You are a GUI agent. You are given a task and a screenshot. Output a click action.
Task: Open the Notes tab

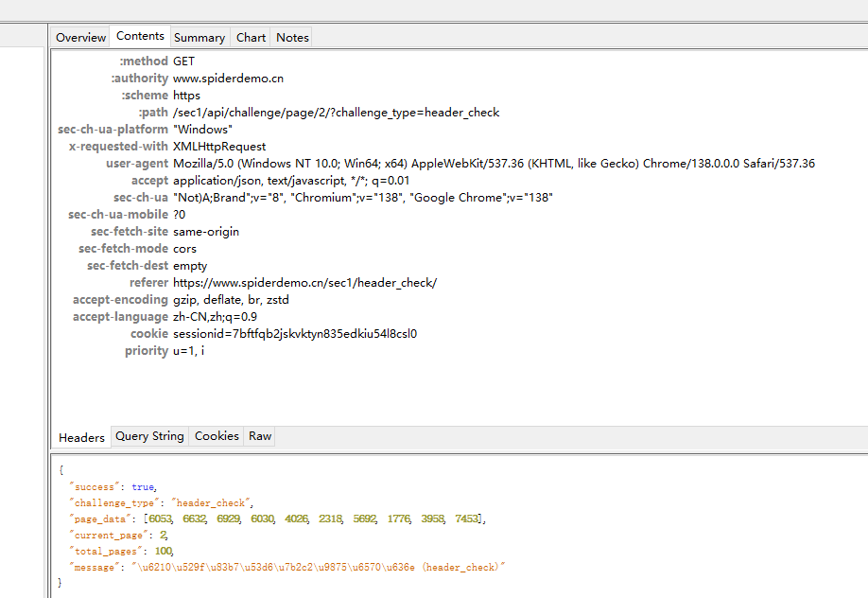tap(292, 38)
